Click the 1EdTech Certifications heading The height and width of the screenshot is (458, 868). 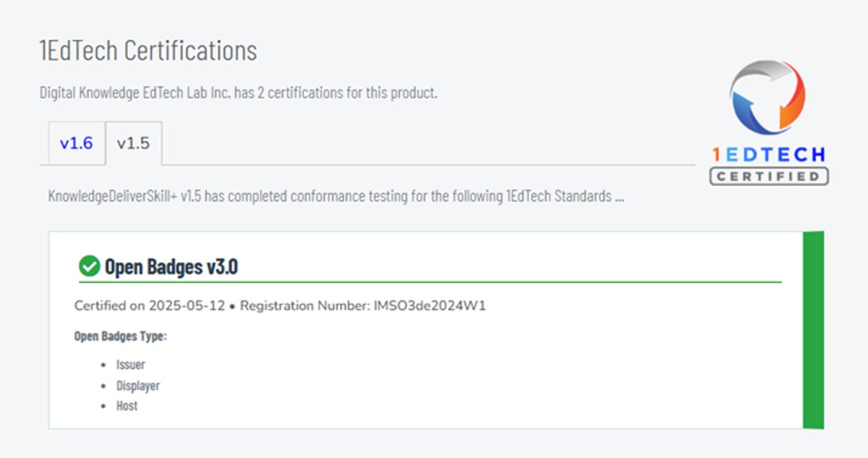pyautogui.click(x=148, y=50)
